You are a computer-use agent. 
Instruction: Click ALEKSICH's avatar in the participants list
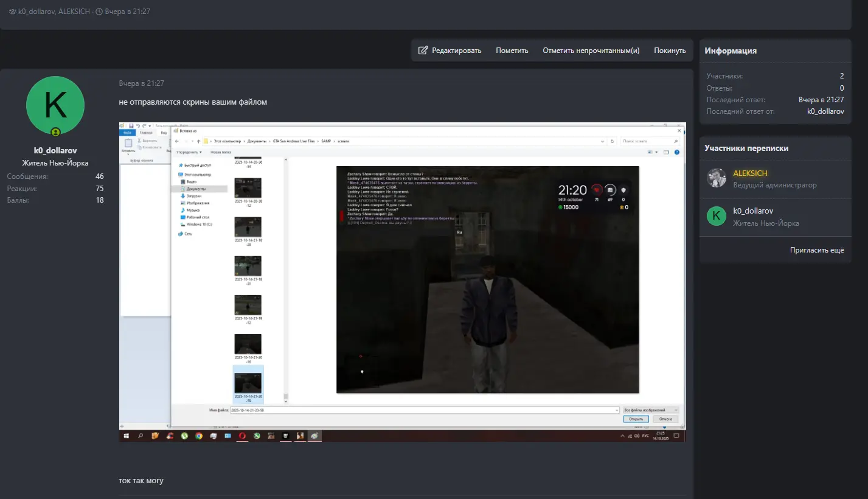click(717, 178)
